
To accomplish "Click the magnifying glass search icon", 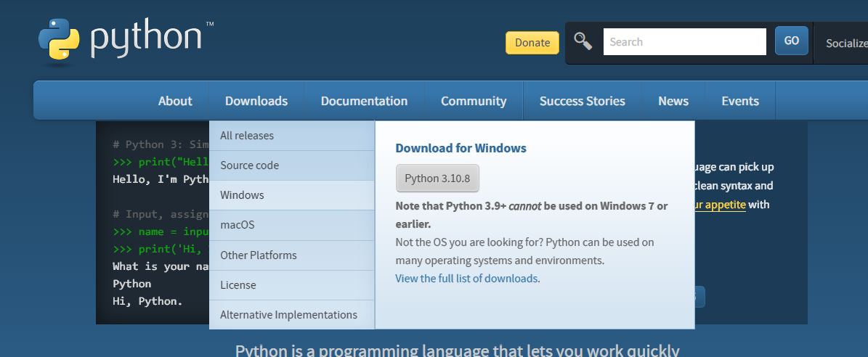I will point(583,41).
